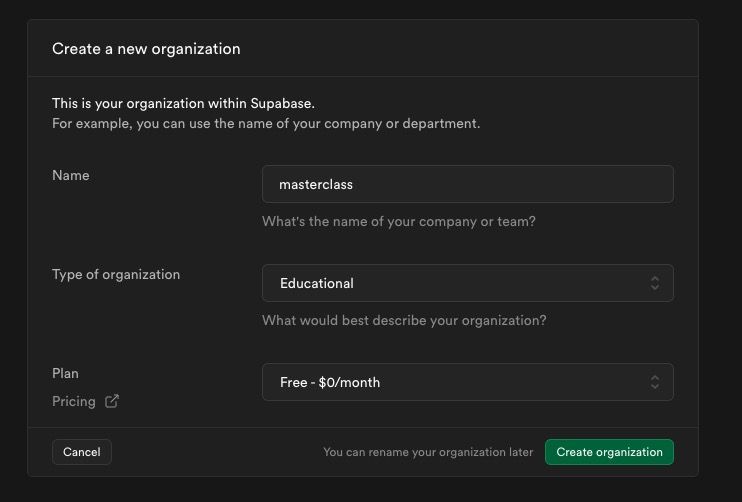This screenshot has width=742, height=502.
Task: Click the 'What would best describe your organization' hint
Action: [x=404, y=320]
